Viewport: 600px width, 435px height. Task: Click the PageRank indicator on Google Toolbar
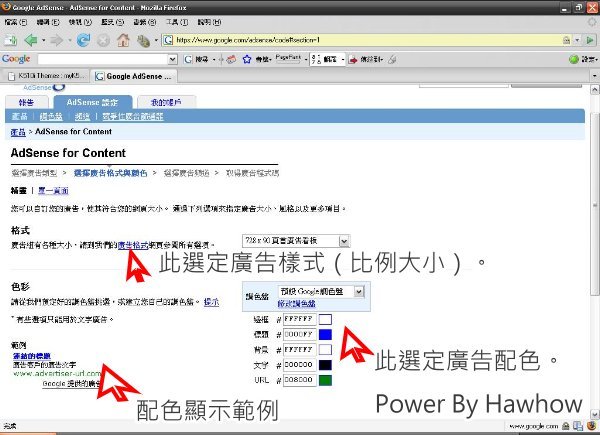coord(288,59)
